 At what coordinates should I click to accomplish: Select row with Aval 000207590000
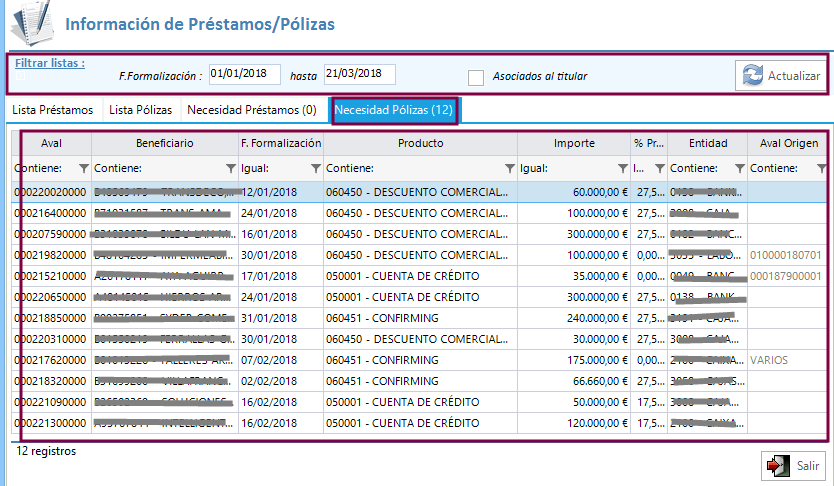pyautogui.click(x=419, y=234)
